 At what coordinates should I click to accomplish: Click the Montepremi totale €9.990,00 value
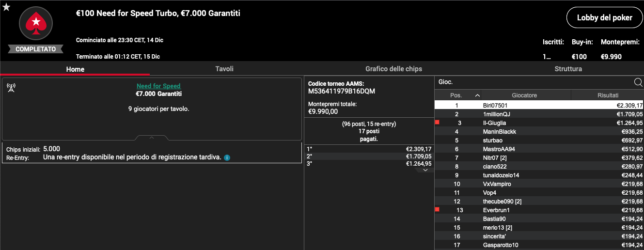coord(323,111)
